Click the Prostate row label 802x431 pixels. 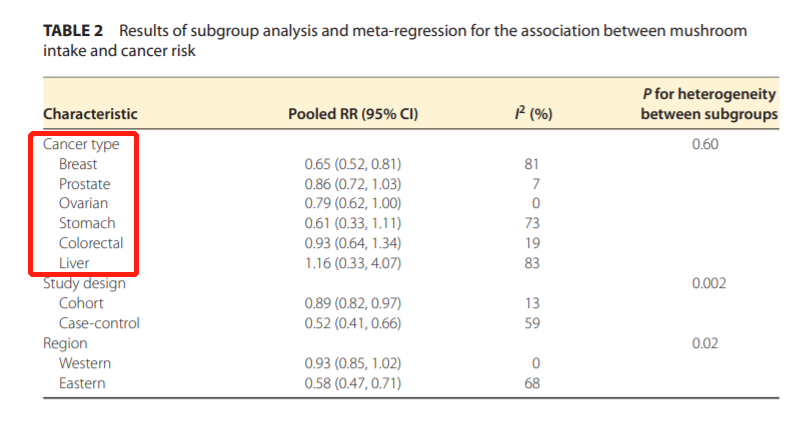[x=85, y=184]
